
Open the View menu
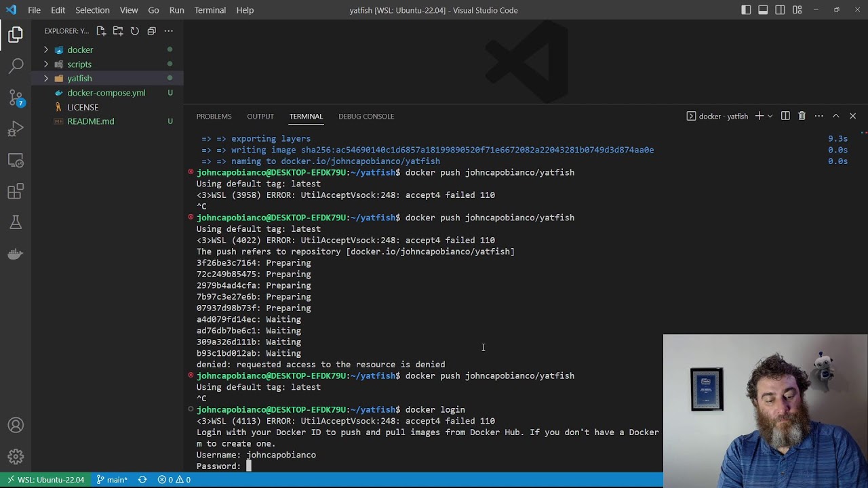[129, 10]
